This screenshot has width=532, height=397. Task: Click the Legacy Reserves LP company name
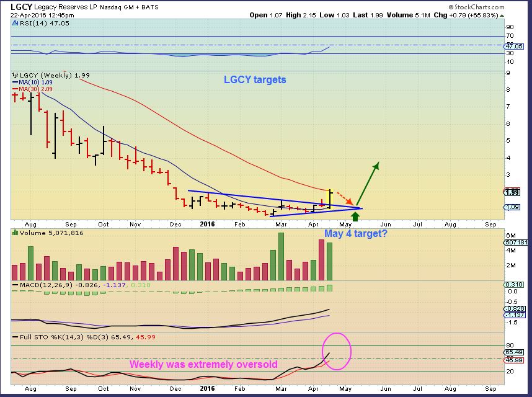click(66, 7)
